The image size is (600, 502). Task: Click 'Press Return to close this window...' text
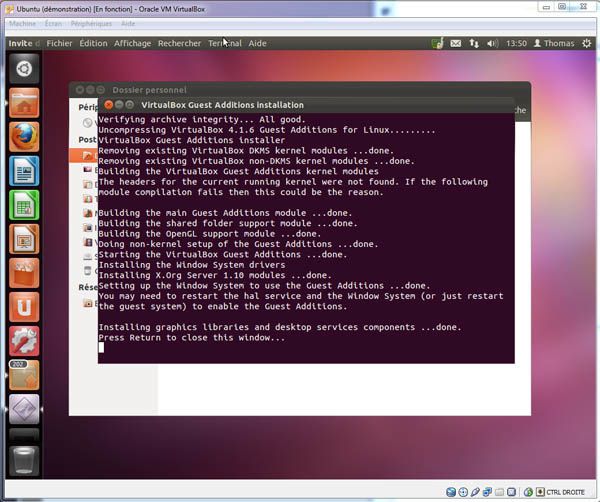click(x=191, y=337)
